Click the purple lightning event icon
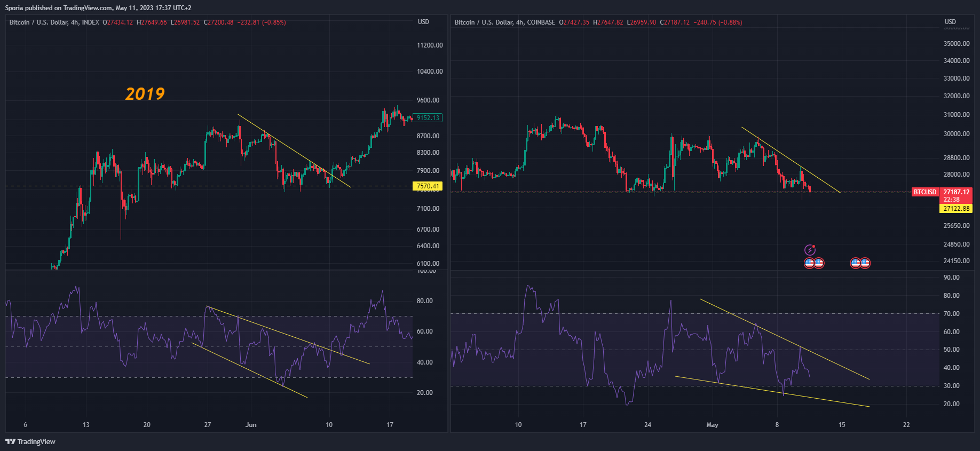980x451 pixels. pos(810,250)
